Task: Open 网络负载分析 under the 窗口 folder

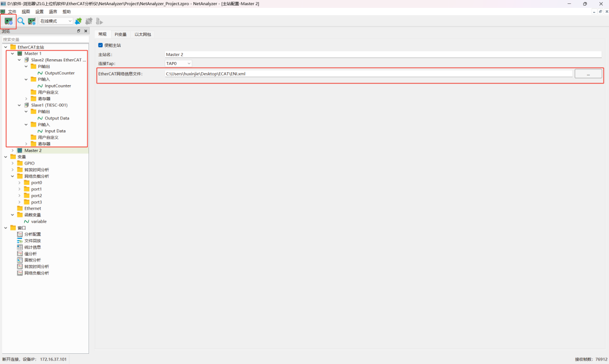Action: [37, 273]
